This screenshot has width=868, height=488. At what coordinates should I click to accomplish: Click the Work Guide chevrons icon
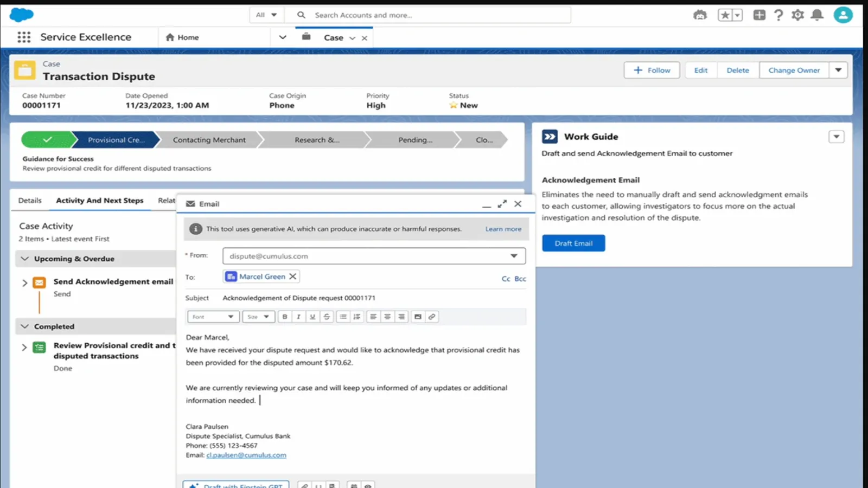click(x=550, y=137)
